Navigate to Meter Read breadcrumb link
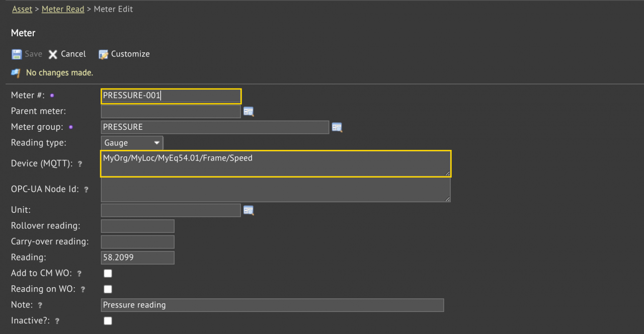 63,9
